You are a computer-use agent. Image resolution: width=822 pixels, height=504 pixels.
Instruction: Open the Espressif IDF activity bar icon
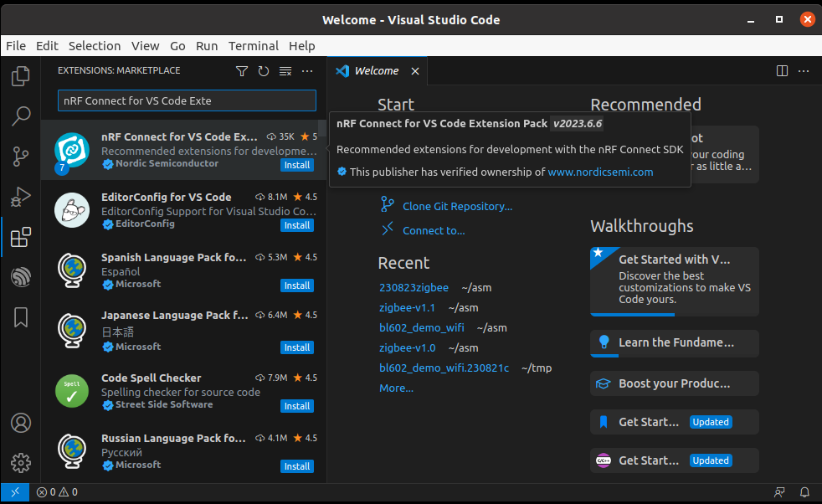20,277
